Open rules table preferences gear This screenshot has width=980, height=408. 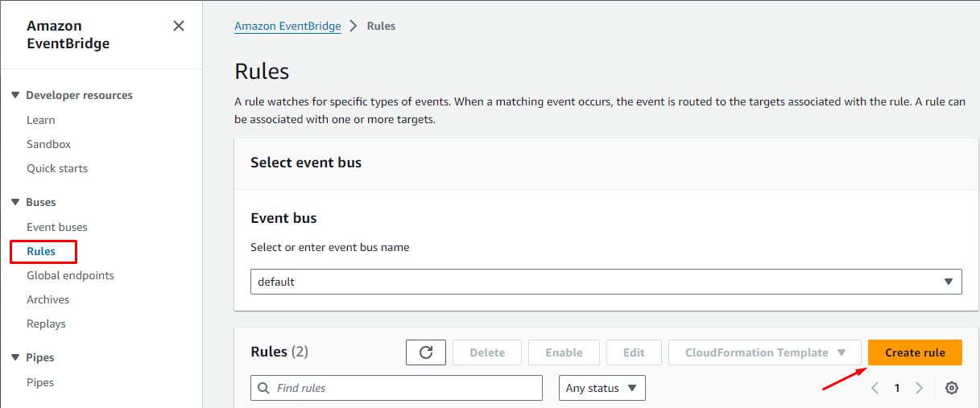952,388
